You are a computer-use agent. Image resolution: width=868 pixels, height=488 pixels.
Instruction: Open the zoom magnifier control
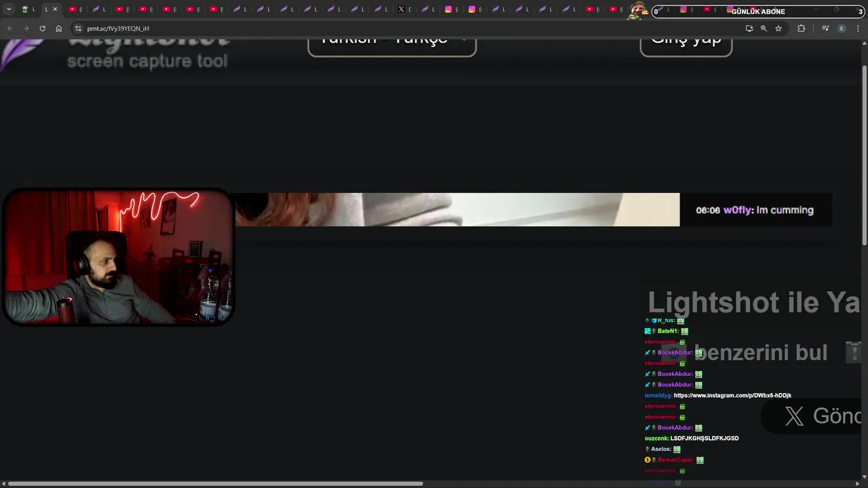[764, 28]
